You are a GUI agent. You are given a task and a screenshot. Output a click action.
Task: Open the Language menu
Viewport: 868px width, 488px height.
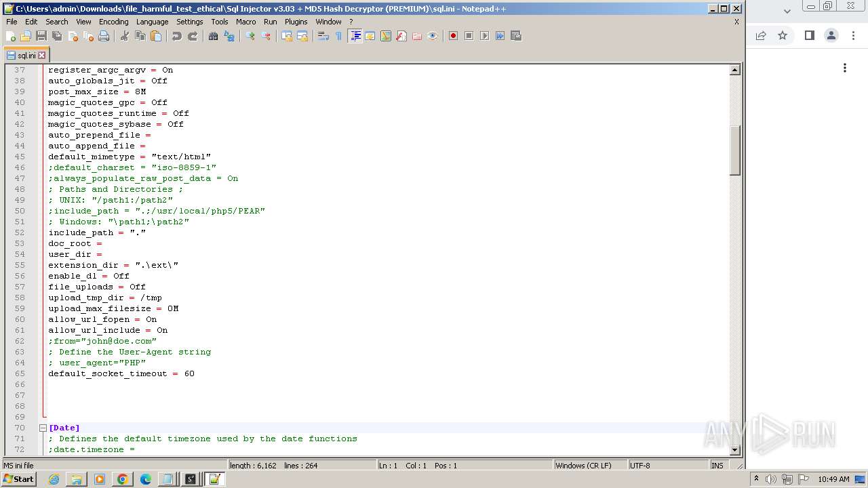(153, 22)
